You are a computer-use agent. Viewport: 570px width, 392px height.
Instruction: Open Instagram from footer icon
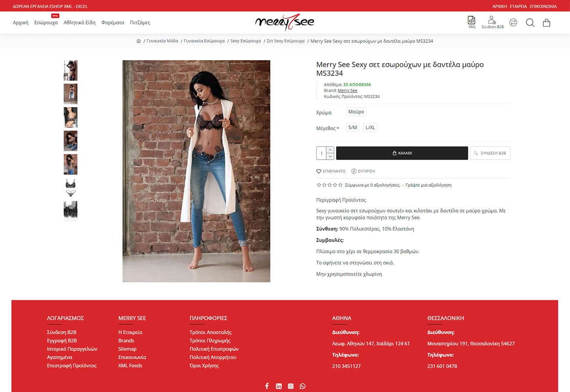pos(291,386)
